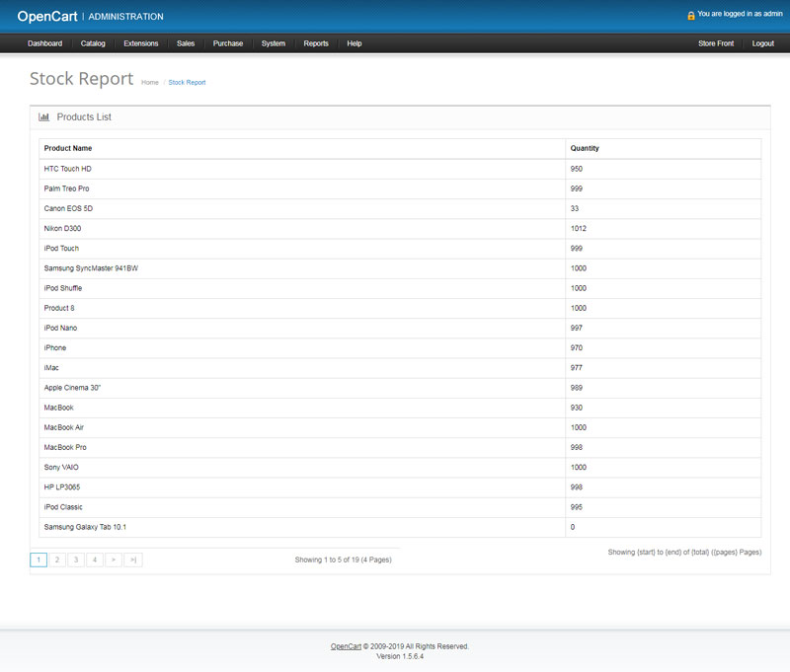Open the Help menu
This screenshot has height=672, width=790.
354,43
